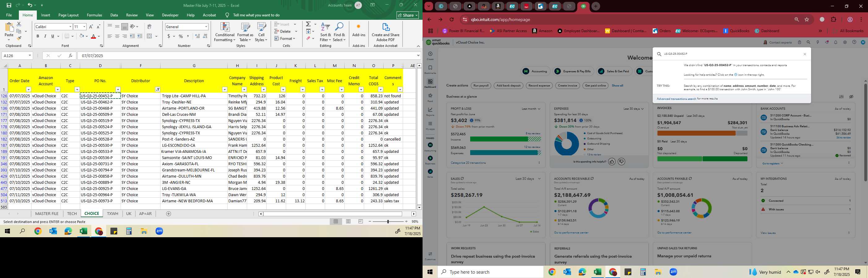868x278 pixels.
Task: Switch to AP=AR sheet tab
Action: (145, 214)
